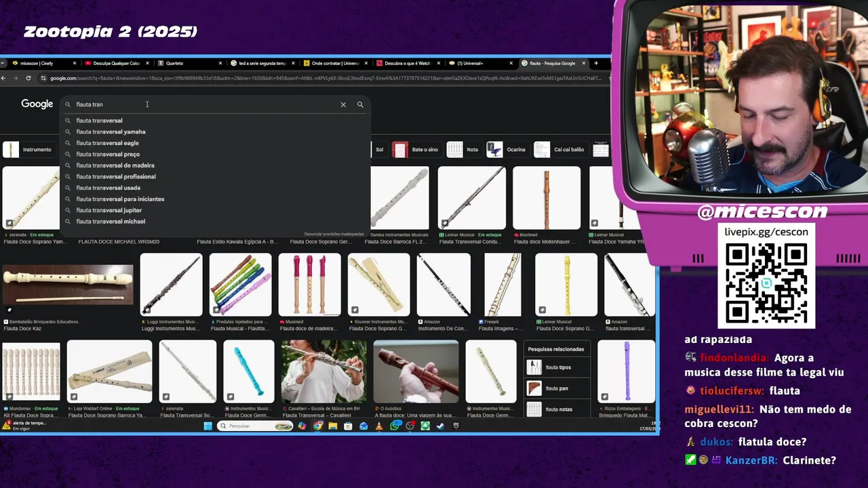Go to the Google logo homepage
Image resolution: width=868 pixels, height=488 pixels.
click(37, 104)
